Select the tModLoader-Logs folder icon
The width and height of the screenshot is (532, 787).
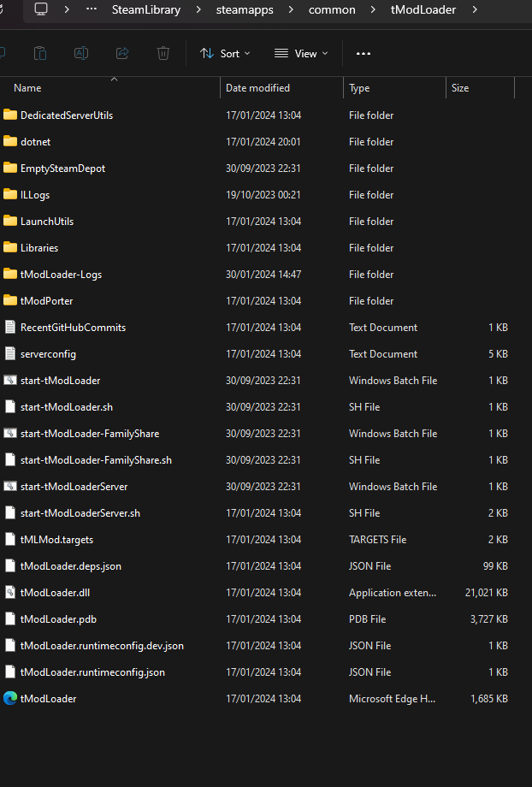tap(10, 275)
